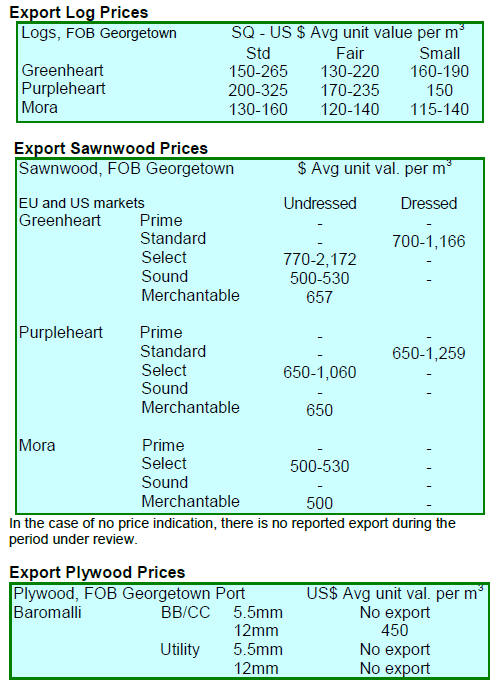Screen dimensions: 498x691
Task: Click the Small column header
Action: point(439,53)
